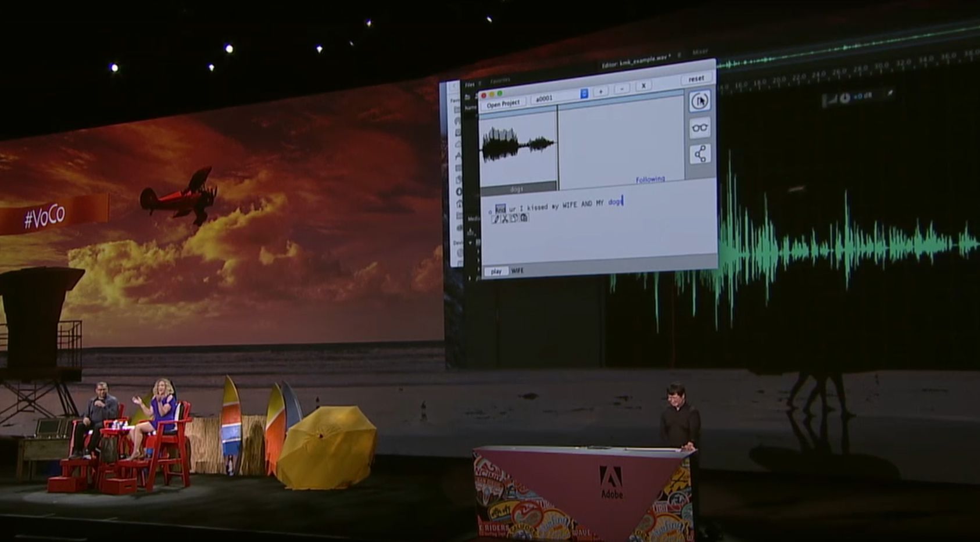Click the blue word dog in transcript
Screen dimensions: 980x542
[x=615, y=202]
